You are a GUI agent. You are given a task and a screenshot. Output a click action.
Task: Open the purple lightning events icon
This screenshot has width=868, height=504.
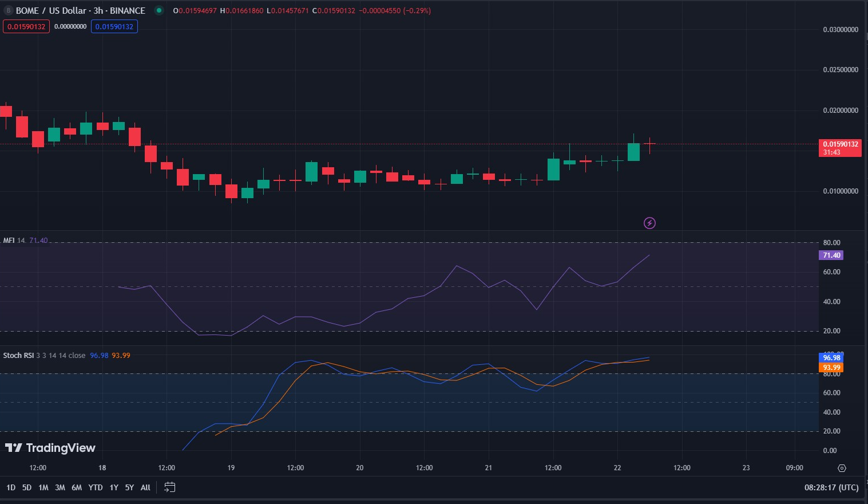[649, 223]
